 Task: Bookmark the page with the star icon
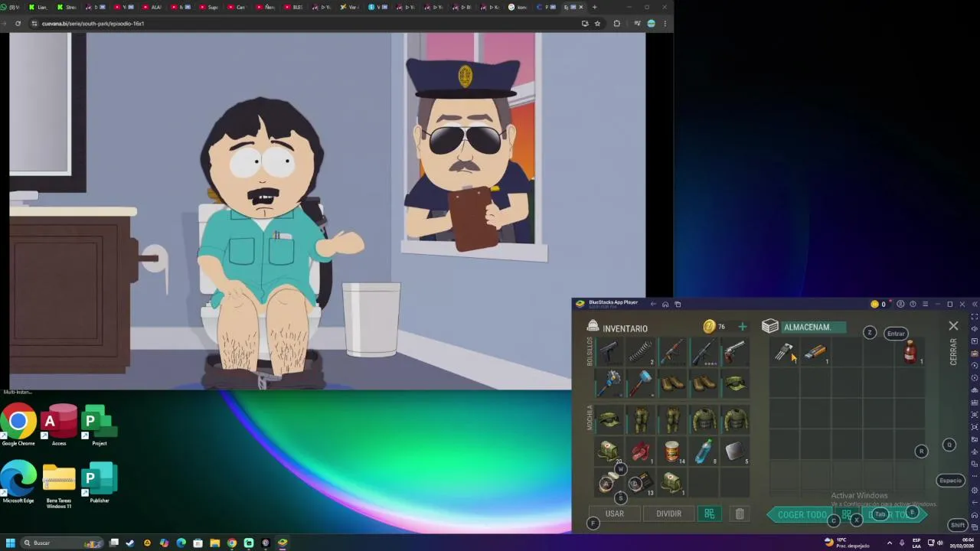pos(597,24)
